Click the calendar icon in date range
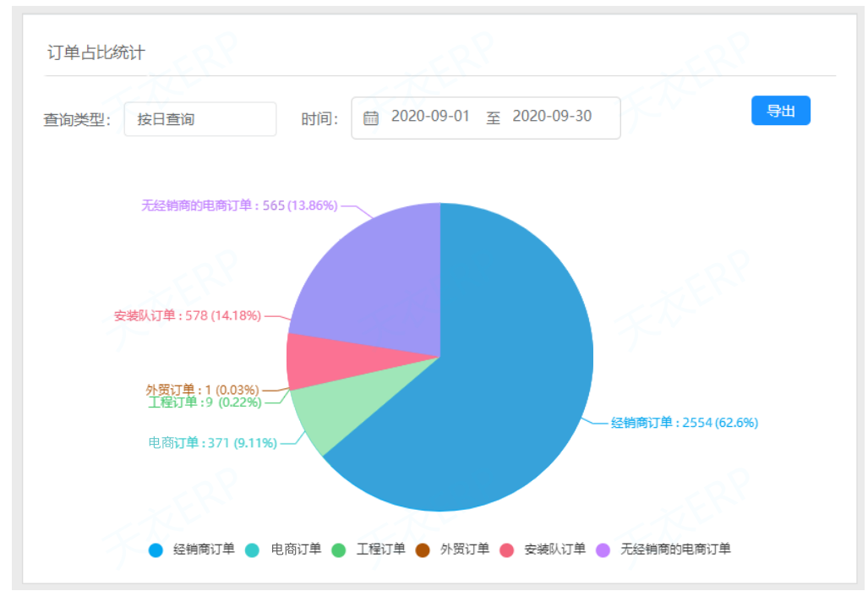 [x=371, y=118]
